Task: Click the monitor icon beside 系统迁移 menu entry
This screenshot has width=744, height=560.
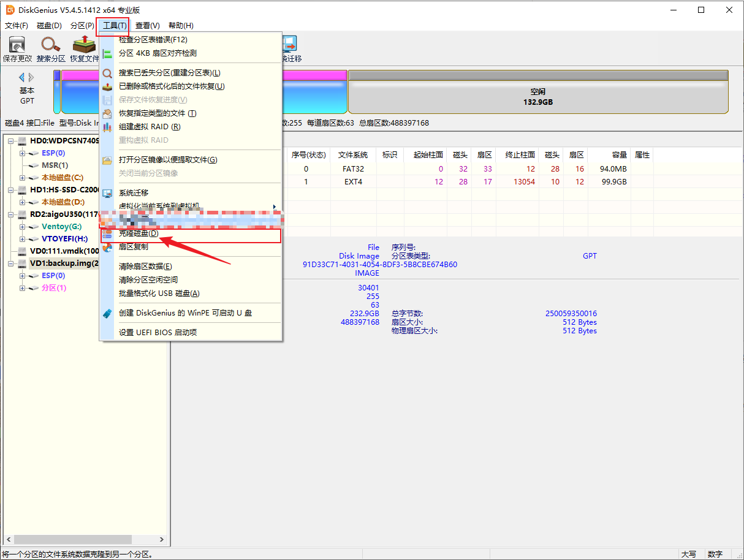Action: pos(107,193)
